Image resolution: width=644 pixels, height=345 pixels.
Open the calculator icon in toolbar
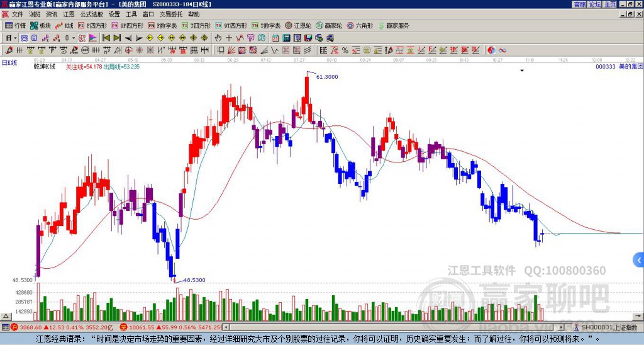[x=286, y=38]
